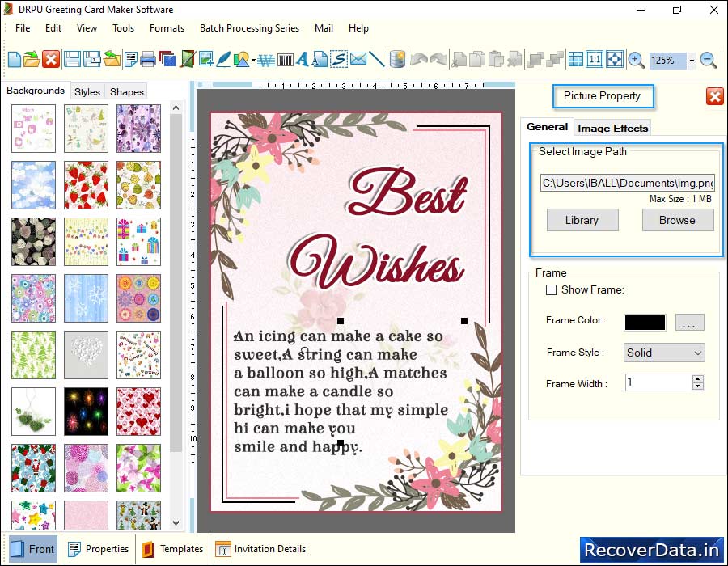This screenshot has width=728, height=566.
Task: Choose the fireworks background thumbnail
Action: [x=86, y=412]
